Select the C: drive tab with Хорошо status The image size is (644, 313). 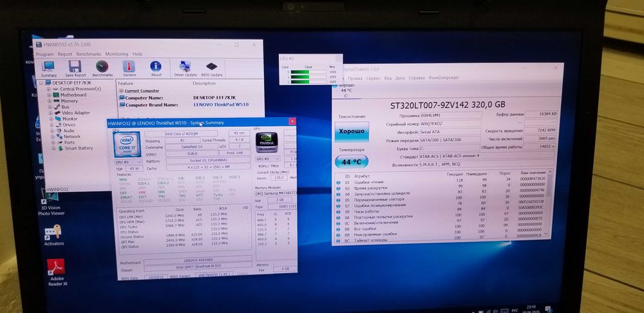[x=345, y=90]
